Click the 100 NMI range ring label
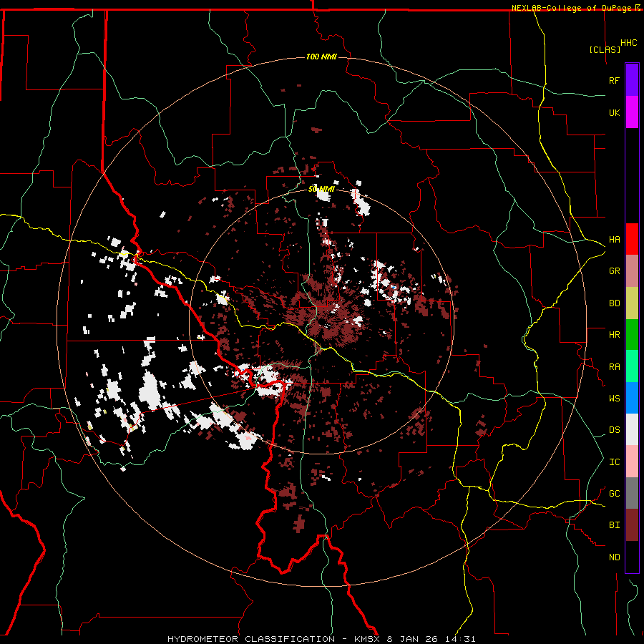 (321, 57)
